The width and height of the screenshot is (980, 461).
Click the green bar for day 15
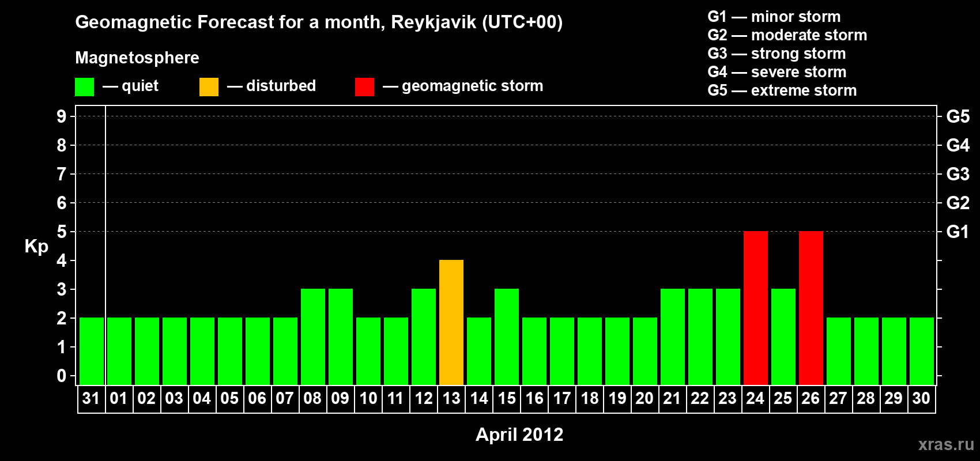[507, 337]
